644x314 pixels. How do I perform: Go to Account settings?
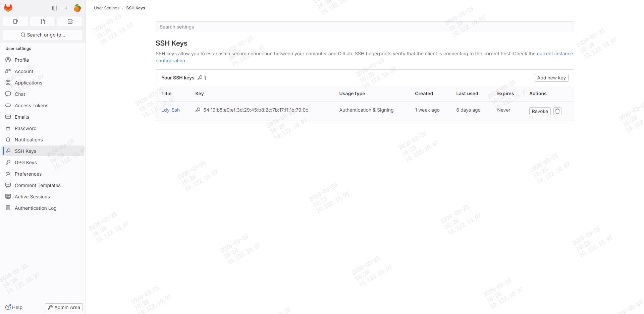tap(43, 71)
